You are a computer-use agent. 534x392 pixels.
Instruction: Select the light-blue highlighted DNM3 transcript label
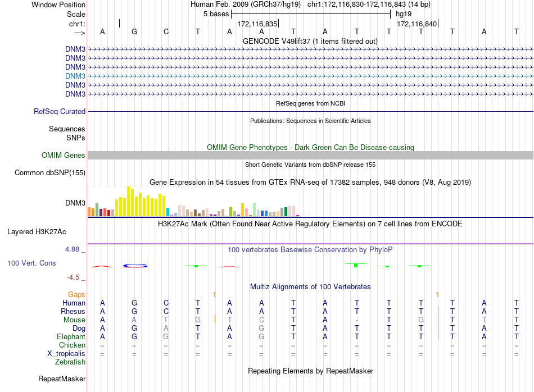[x=75, y=76]
